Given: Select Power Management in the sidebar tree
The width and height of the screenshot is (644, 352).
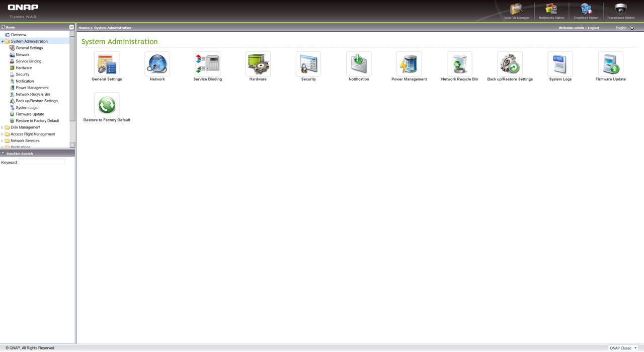Looking at the screenshot, I should (32, 88).
